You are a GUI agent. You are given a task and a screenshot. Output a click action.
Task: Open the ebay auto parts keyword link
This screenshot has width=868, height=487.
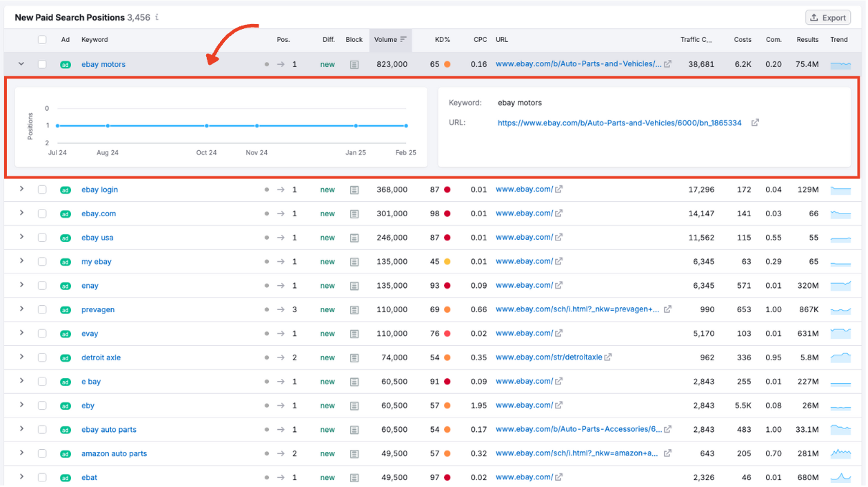tap(109, 430)
